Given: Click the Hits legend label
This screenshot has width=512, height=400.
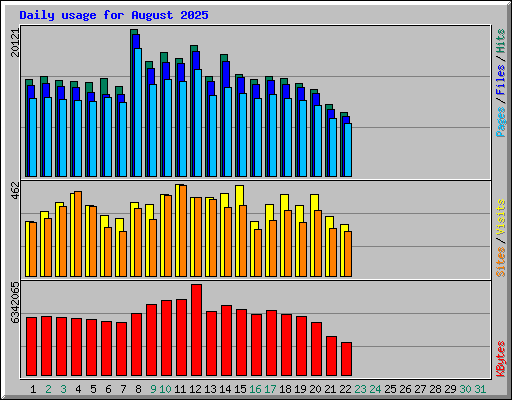Looking at the screenshot, I should tap(501, 41).
